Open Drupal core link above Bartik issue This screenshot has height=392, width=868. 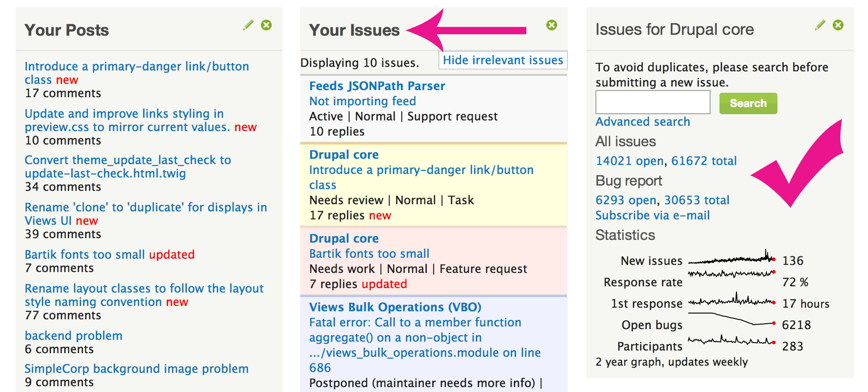pyautogui.click(x=344, y=239)
